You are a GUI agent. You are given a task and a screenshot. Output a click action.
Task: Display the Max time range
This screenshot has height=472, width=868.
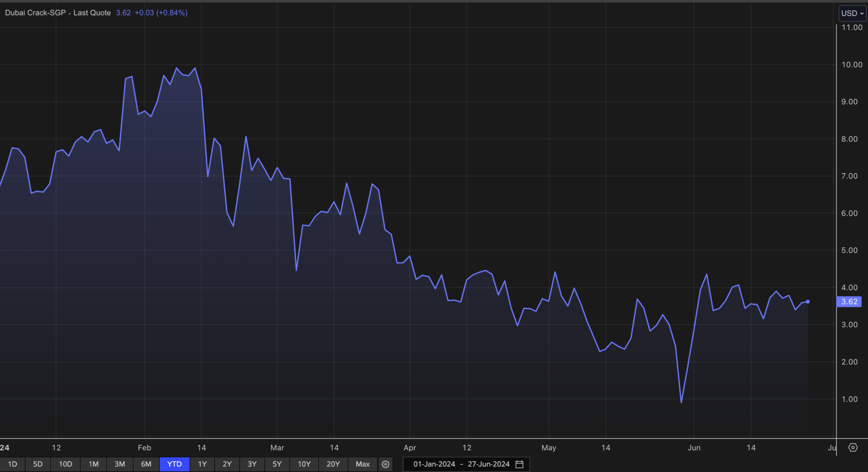tap(363, 464)
